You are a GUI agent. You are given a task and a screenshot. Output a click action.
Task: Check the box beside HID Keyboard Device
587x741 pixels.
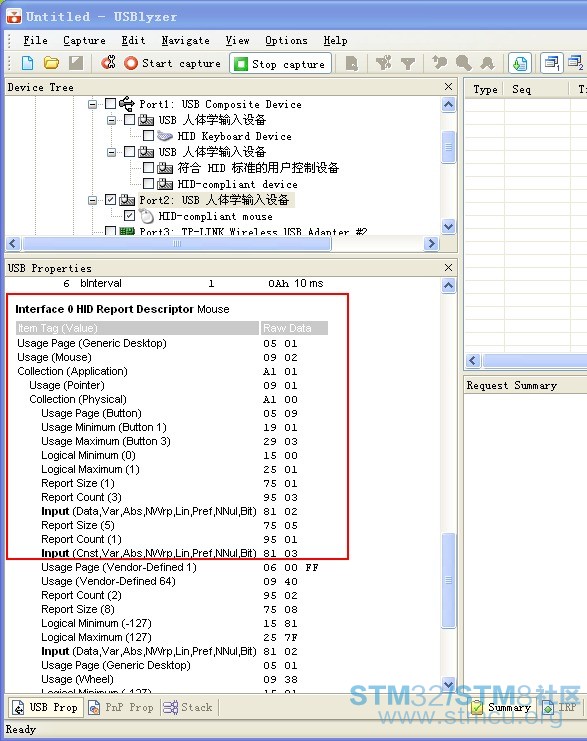coord(148,136)
